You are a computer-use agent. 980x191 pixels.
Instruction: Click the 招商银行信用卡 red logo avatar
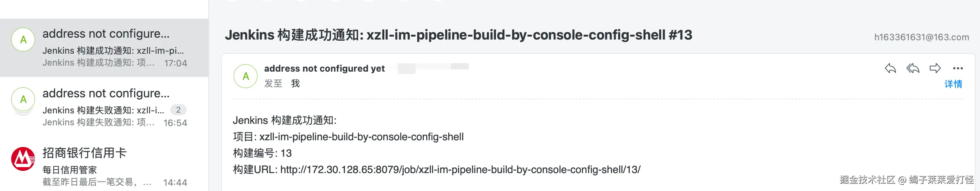click(23, 159)
